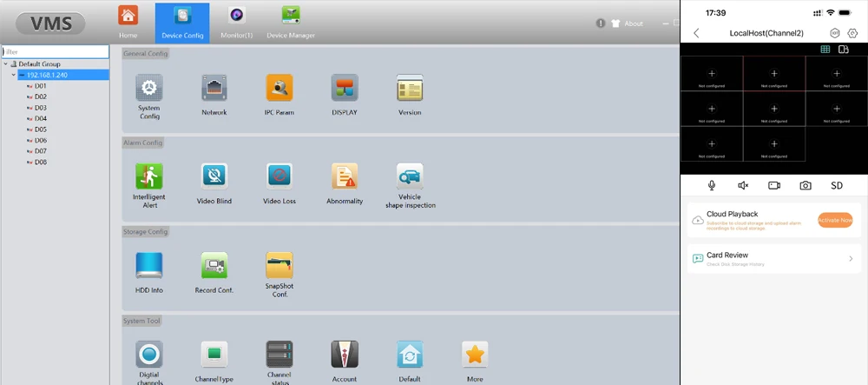Open the More star icon
The height and width of the screenshot is (385, 868).
point(475,355)
